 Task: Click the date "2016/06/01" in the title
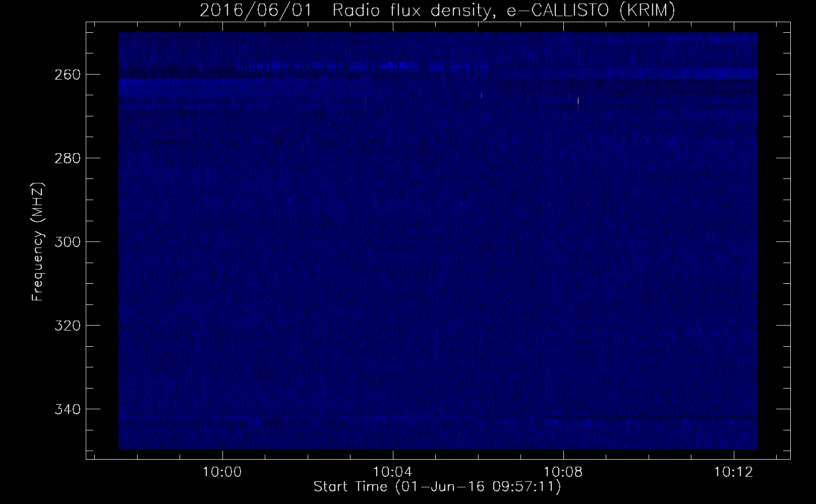pyautogui.click(x=256, y=10)
